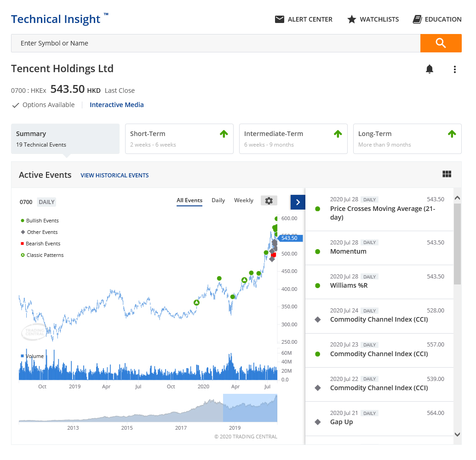Click the 543.50 price label on axis

(291, 238)
